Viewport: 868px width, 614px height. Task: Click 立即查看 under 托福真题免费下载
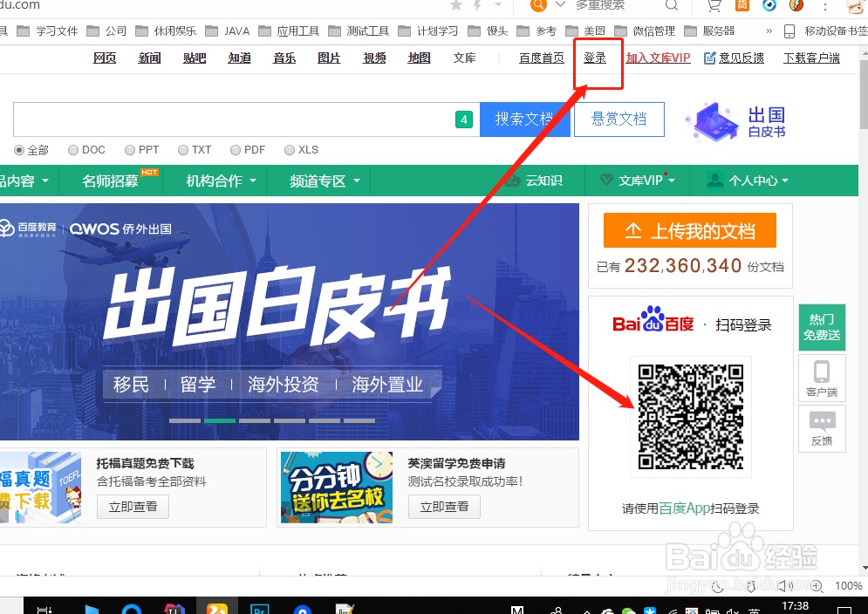pos(133,507)
